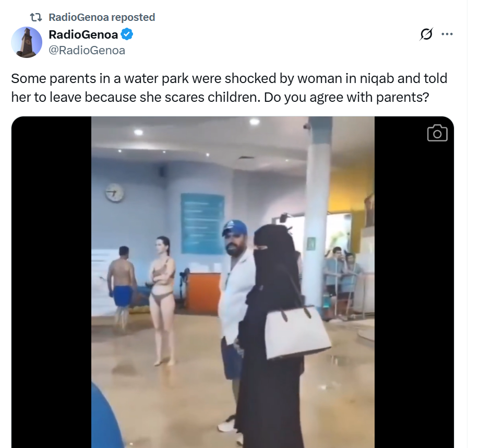Click the blue notice board in the video
Viewport: 480px width, 448px height.
click(x=202, y=223)
